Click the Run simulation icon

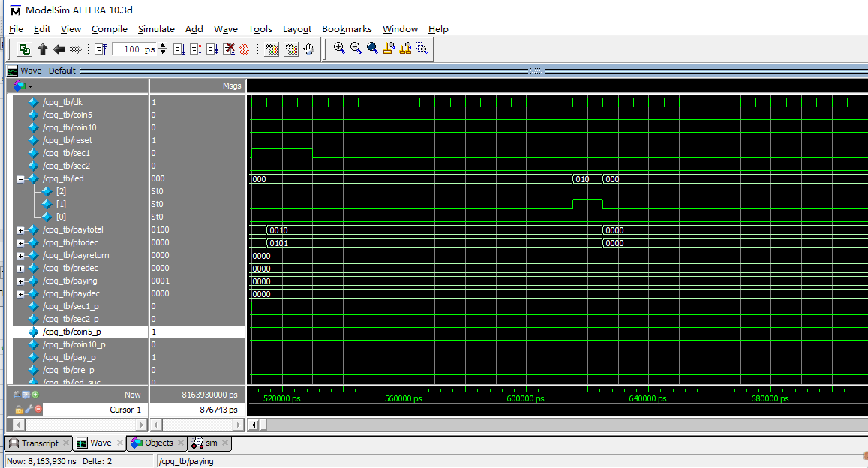click(x=179, y=49)
